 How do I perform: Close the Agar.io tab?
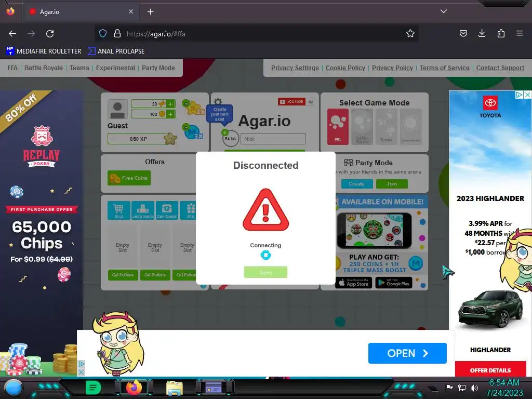coord(131,11)
